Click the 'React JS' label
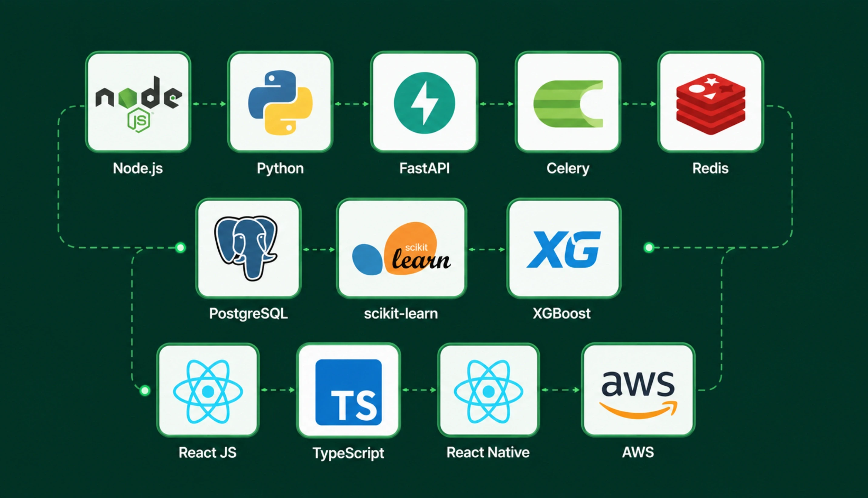 pos(207,452)
